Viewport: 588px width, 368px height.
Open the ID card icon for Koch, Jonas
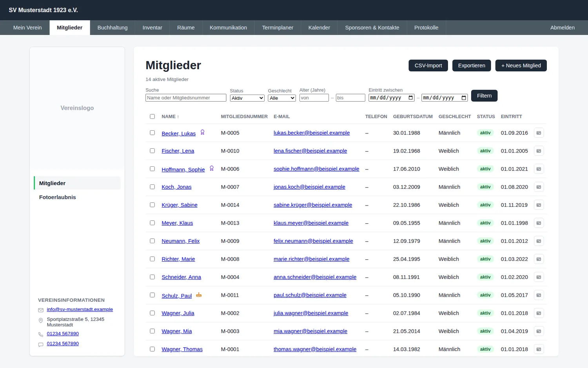pyautogui.click(x=539, y=187)
